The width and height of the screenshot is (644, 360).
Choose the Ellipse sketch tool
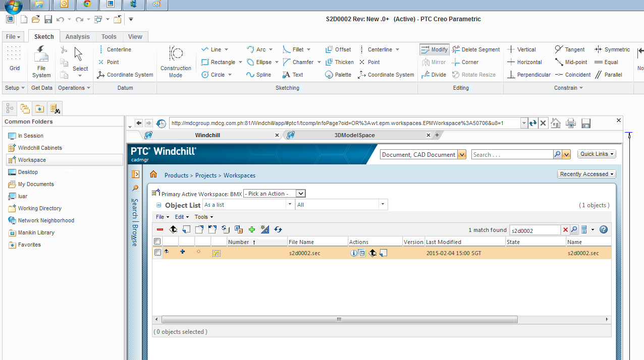click(259, 62)
